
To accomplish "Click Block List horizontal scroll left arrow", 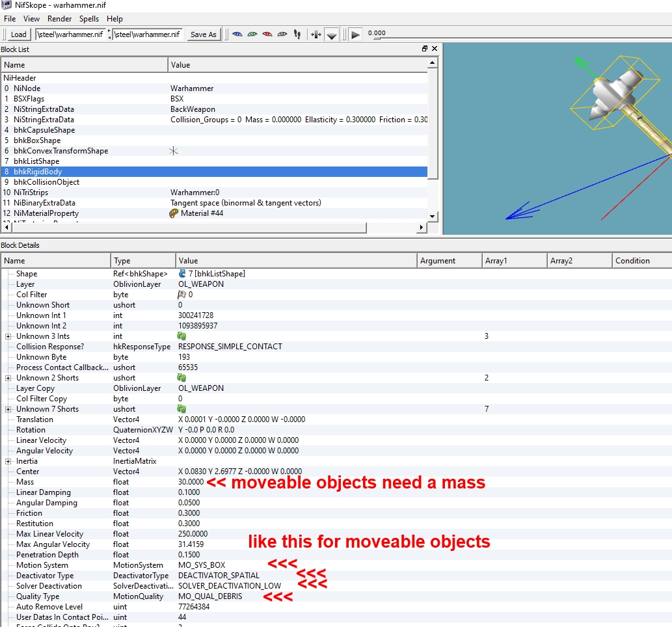I will click(x=7, y=228).
